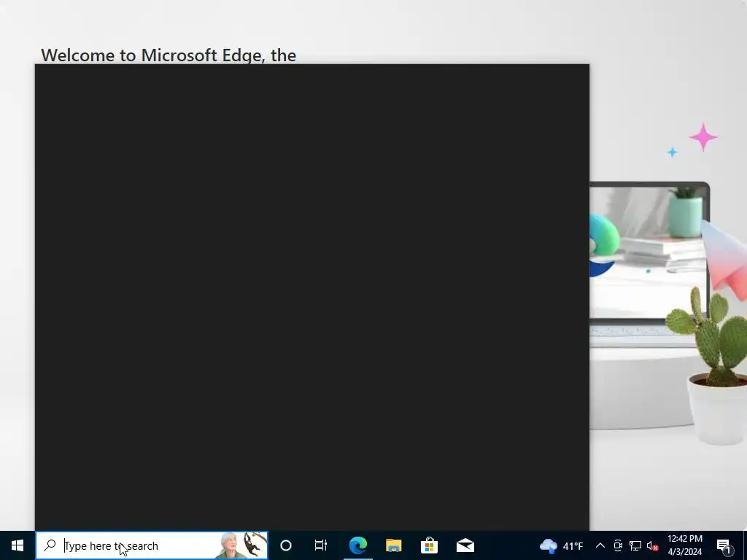This screenshot has height=560, width=747.
Task: Open Action Center notifications icon
Action: point(724,545)
